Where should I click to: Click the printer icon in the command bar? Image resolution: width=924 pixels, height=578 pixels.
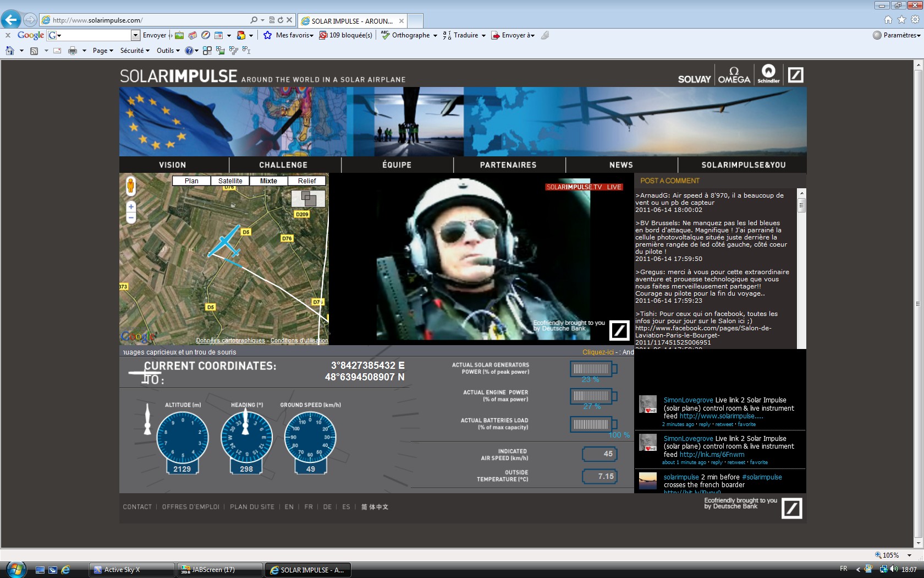[72, 51]
